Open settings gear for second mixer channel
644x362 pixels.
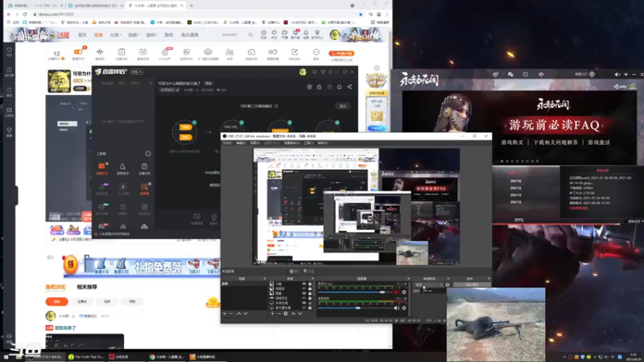(404, 308)
